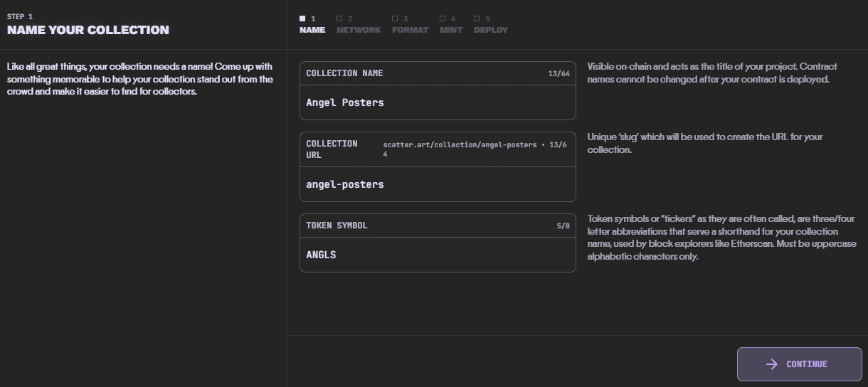This screenshot has width=868, height=387.
Task: Select the DEPLOY step tab
Action: tap(491, 30)
